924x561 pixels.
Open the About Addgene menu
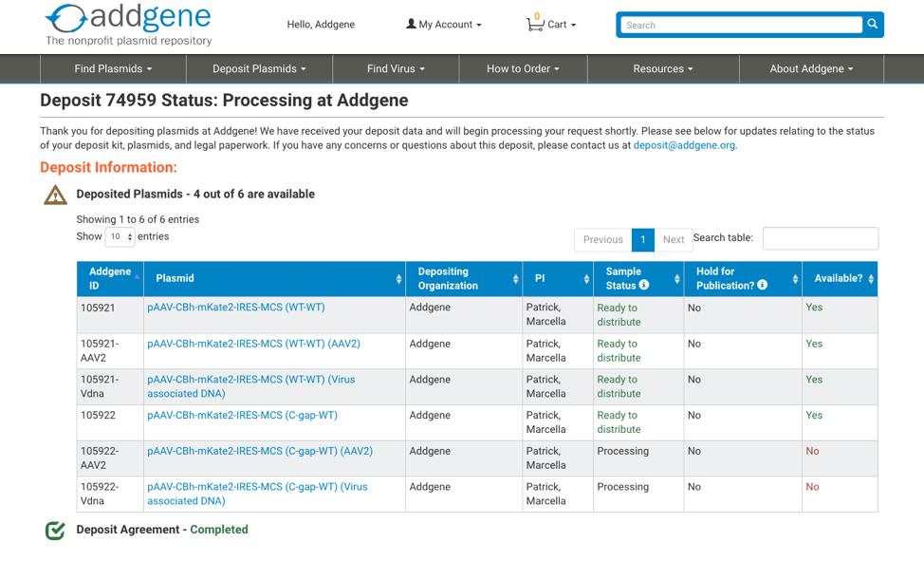point(811,69)
